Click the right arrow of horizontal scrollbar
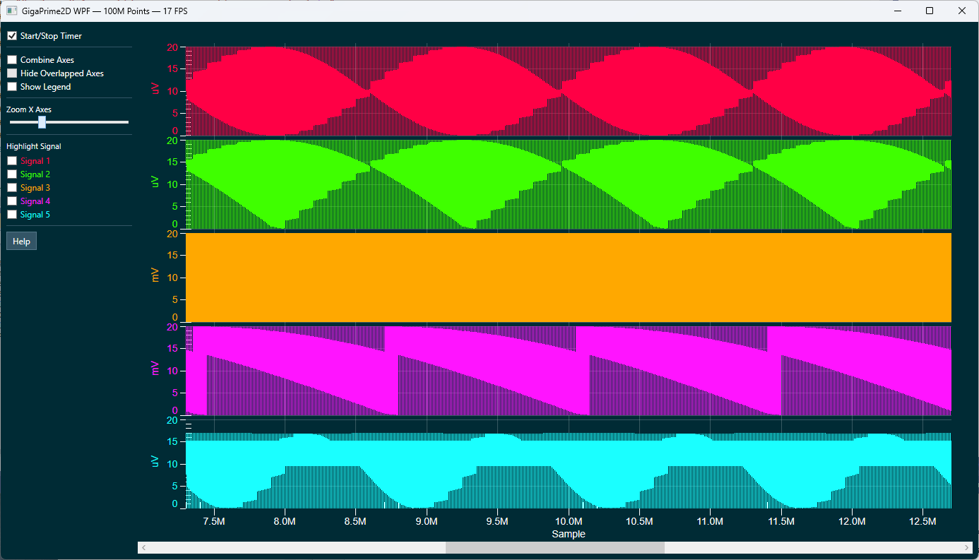 967,547
